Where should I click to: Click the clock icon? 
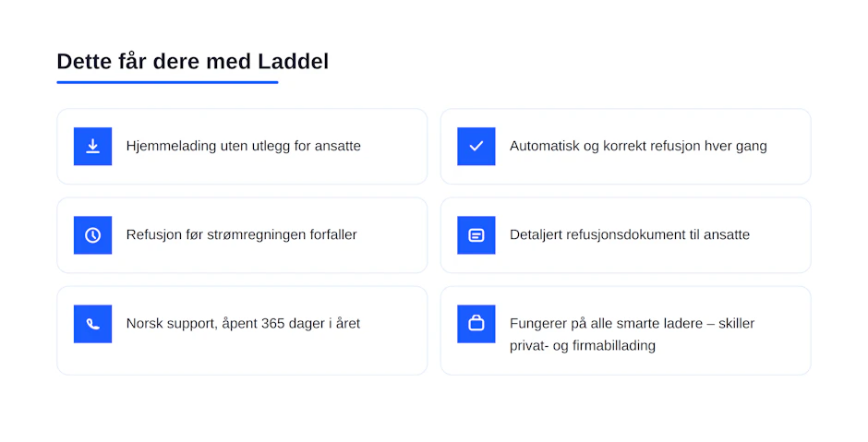(92, 234)
